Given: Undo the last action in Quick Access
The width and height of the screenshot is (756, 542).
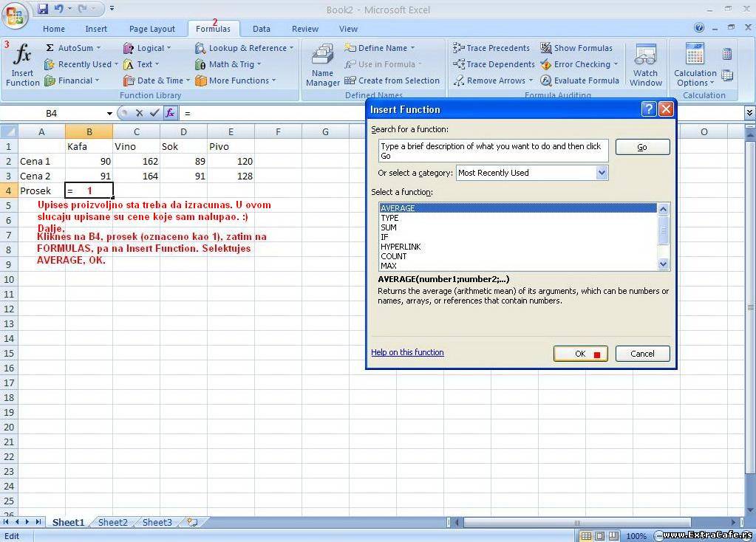Looking at the screenshot, I should pos(59,9).
